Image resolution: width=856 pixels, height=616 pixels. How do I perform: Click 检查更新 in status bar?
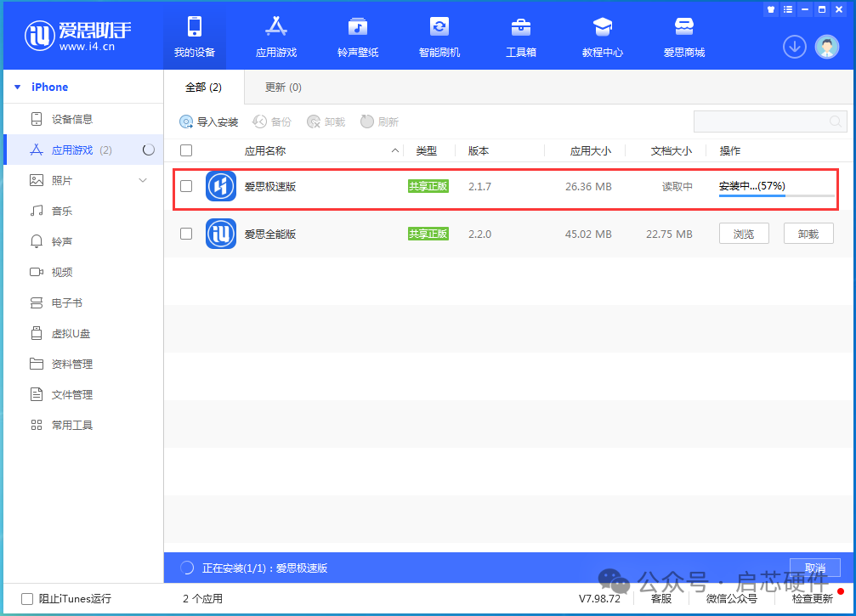click(813, 599)
